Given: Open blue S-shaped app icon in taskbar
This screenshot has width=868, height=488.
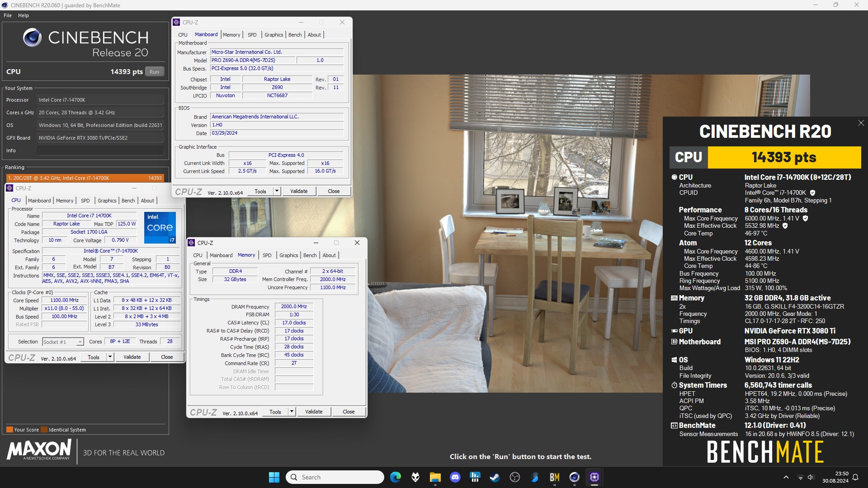Looking at the screenshot, I should coord(535,477).
